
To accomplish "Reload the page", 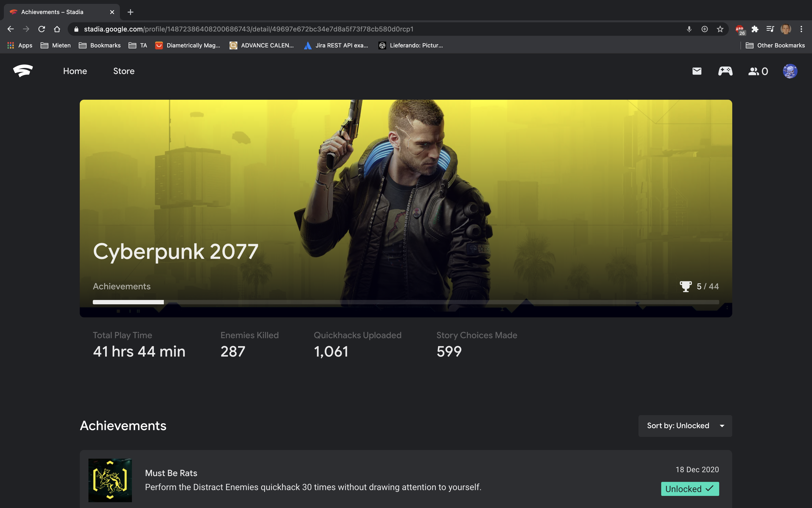I will click(x=42, y=29).
